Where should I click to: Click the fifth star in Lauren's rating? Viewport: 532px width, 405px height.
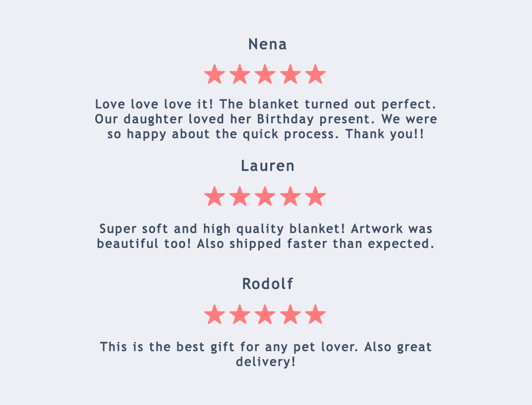(315, 197)
